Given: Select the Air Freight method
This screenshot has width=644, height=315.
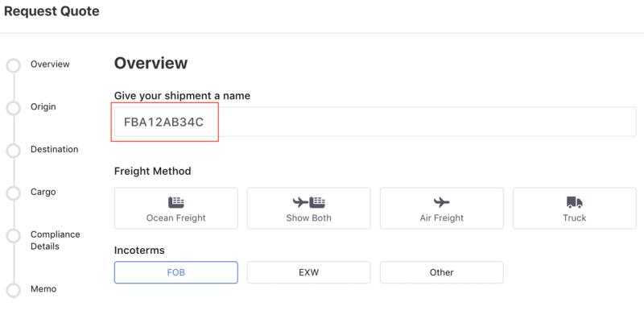Looking at the screenshot, I should tap(441, 208).
